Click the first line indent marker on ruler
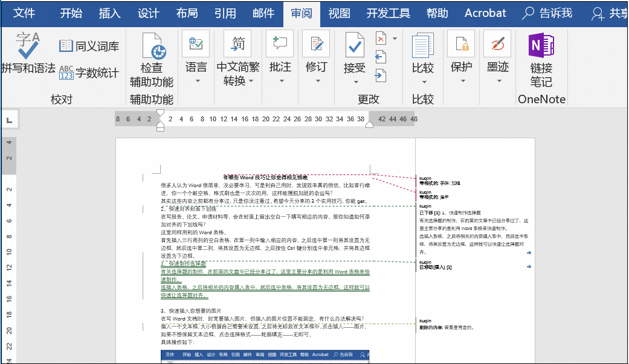The height and width of the screenshot is (364, 629). point(160,113)
